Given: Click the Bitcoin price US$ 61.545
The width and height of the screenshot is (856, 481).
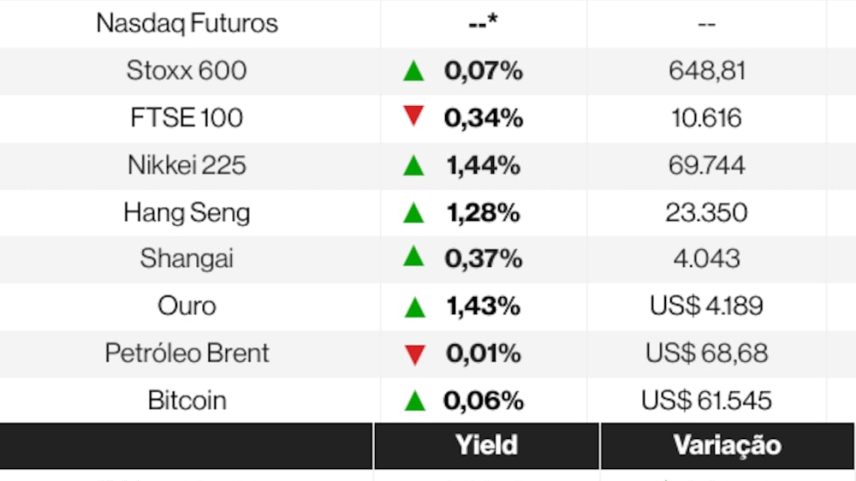Looking at the screenshot, I should (706, 401).
